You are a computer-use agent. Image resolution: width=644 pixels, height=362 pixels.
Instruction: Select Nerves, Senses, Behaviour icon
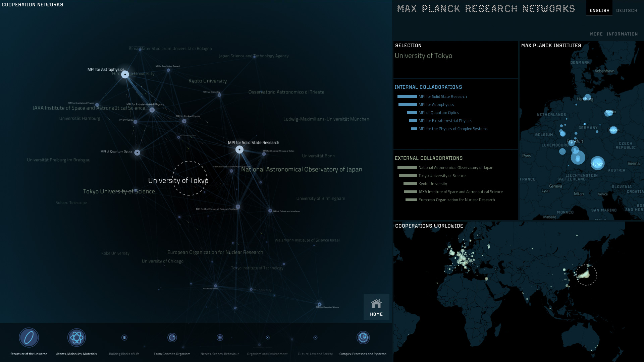[220, 338]
